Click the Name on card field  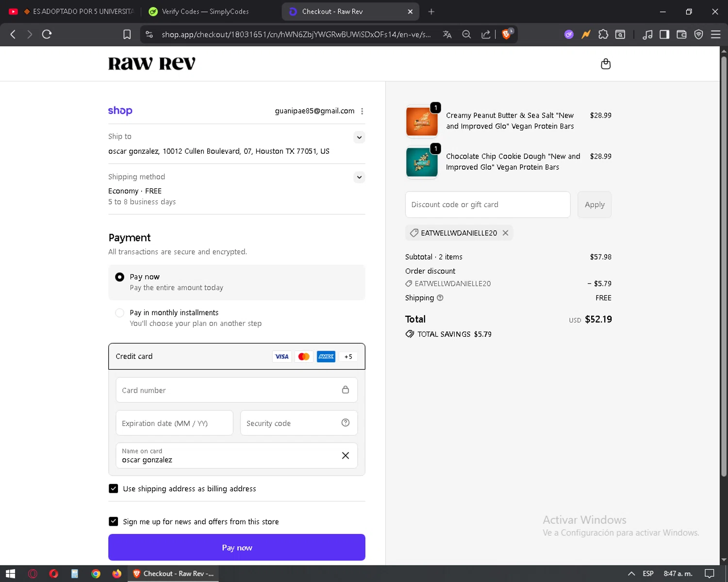237,455
